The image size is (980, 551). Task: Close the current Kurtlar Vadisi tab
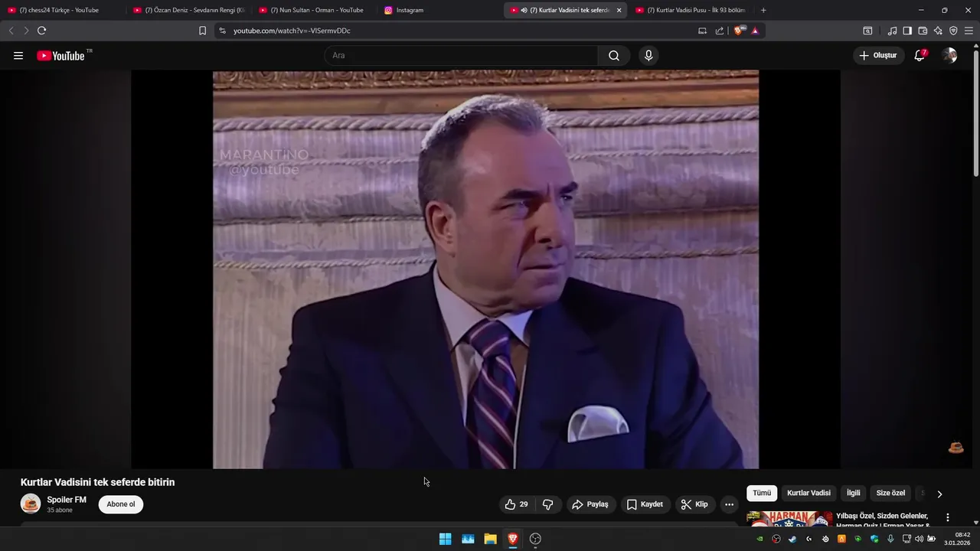click(619, 10)
